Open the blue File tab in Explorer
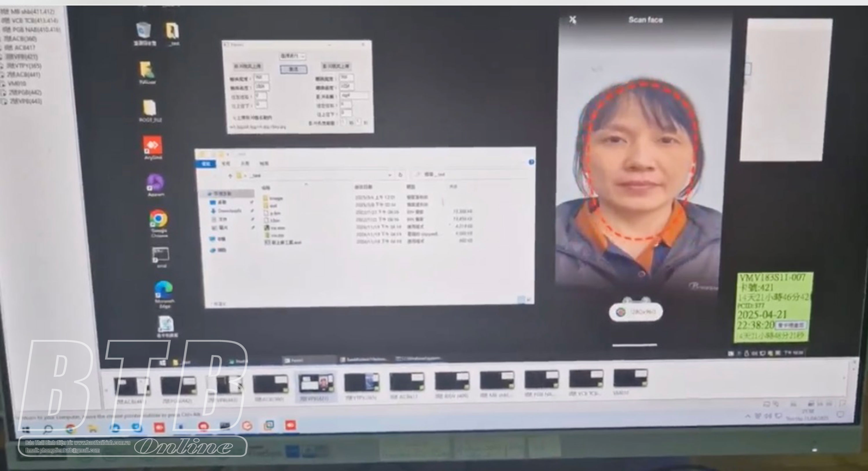The width and height of the screenshot is (868, 471). 206,164
